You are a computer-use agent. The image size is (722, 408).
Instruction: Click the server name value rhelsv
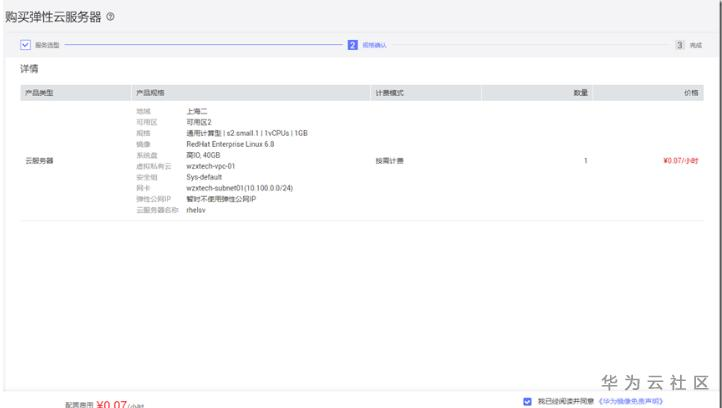tap(196, 210)
